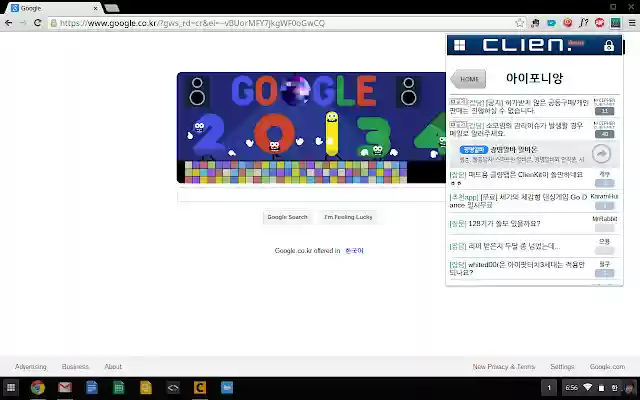The height and width of the screenshot is (400, 640).
Task: Launch Chrome from the shelf
Action: point(38,387)
